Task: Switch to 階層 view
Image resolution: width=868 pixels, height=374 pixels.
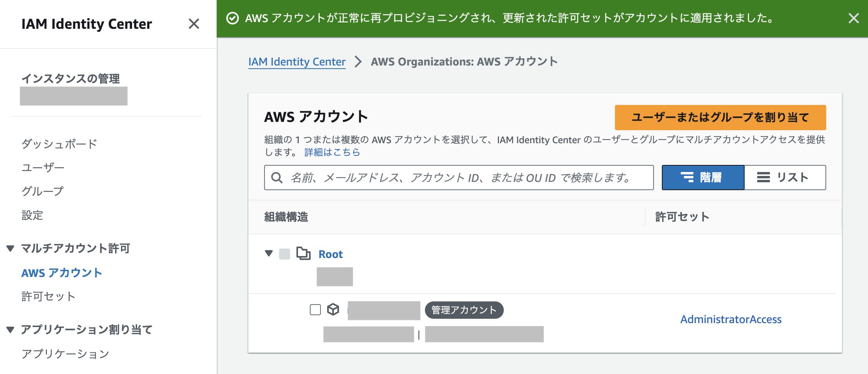Action: (703, 178)
